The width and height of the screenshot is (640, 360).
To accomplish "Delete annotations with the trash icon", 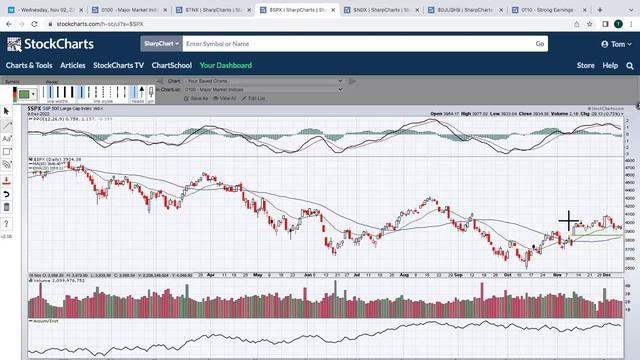I will point(7,207).
